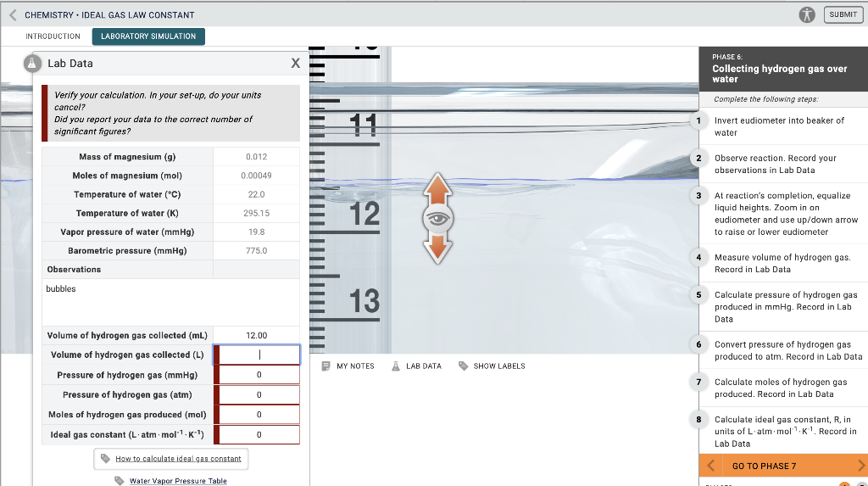
Task: Close the Lab Data panel
Action: pyautogui.click(x=296, y=63)
